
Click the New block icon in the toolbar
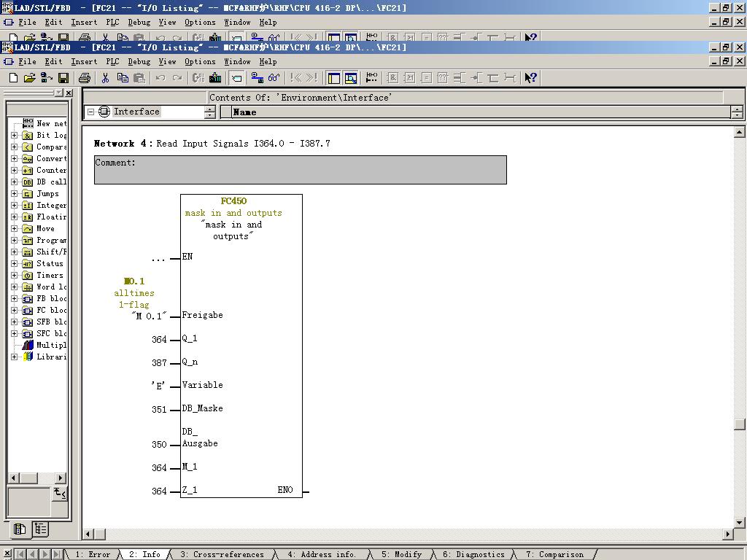pyautogui.click(x=13, y=77)
